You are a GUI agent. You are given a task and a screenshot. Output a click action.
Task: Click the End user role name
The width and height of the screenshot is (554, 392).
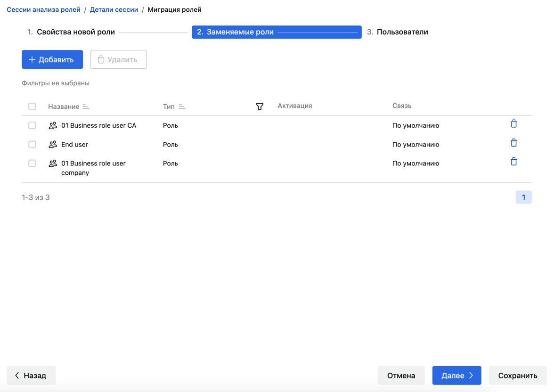(74, 144)
